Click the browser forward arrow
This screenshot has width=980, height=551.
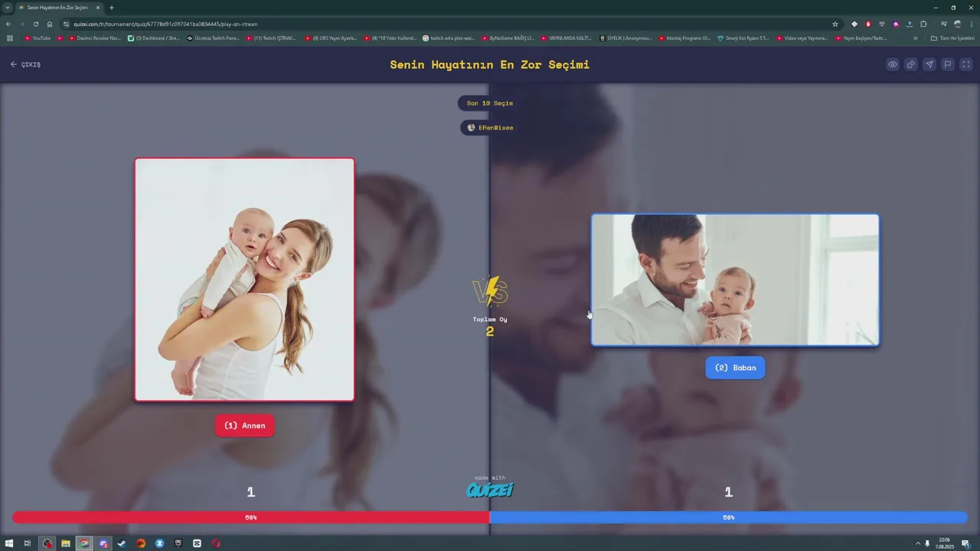point(22,24)
